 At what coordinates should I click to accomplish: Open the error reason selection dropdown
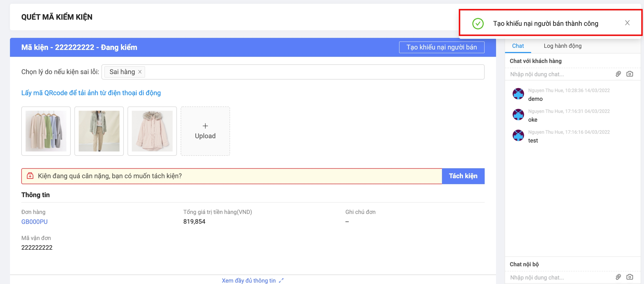click(313, 72)
